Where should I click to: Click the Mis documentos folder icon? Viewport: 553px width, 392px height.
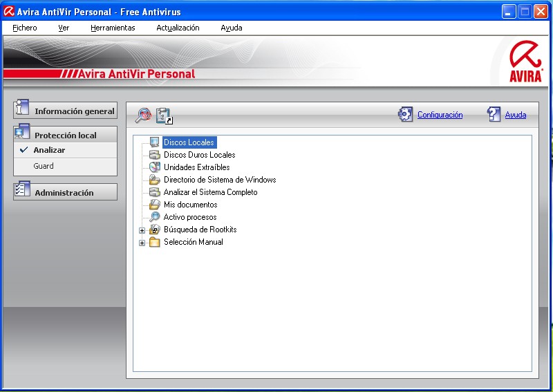point(154,204)
